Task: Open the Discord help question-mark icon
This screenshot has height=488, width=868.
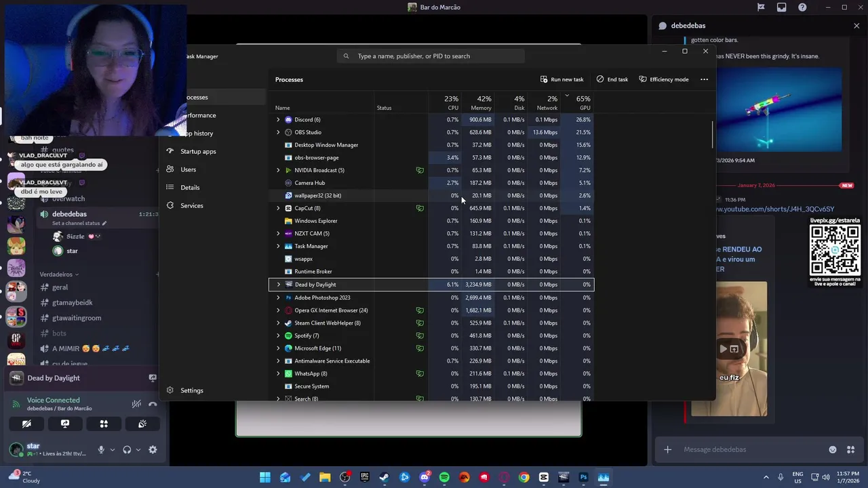Action: (x=803, y=7)
